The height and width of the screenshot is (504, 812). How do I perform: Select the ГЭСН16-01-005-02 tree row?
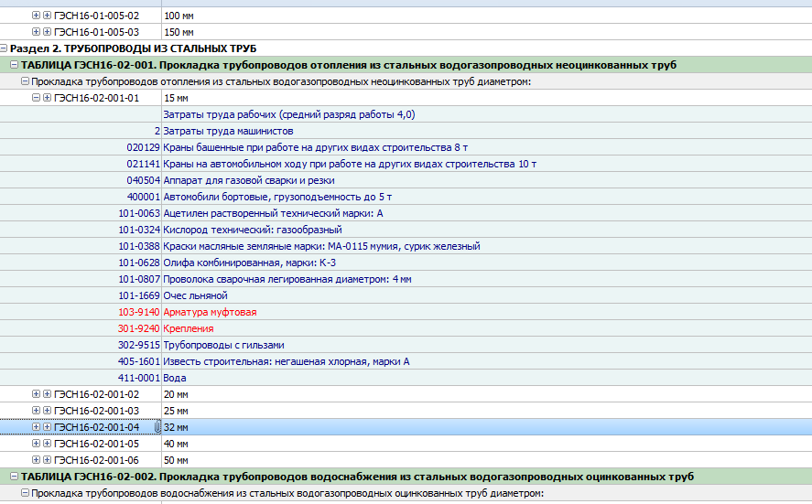[x=96, y=16]
